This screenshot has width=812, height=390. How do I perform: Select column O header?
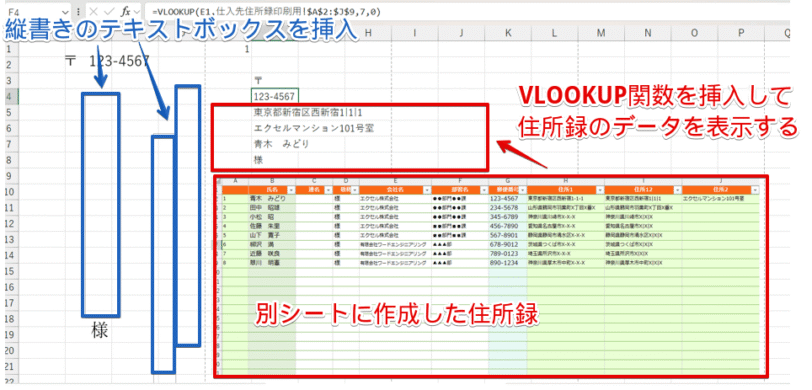694,33
